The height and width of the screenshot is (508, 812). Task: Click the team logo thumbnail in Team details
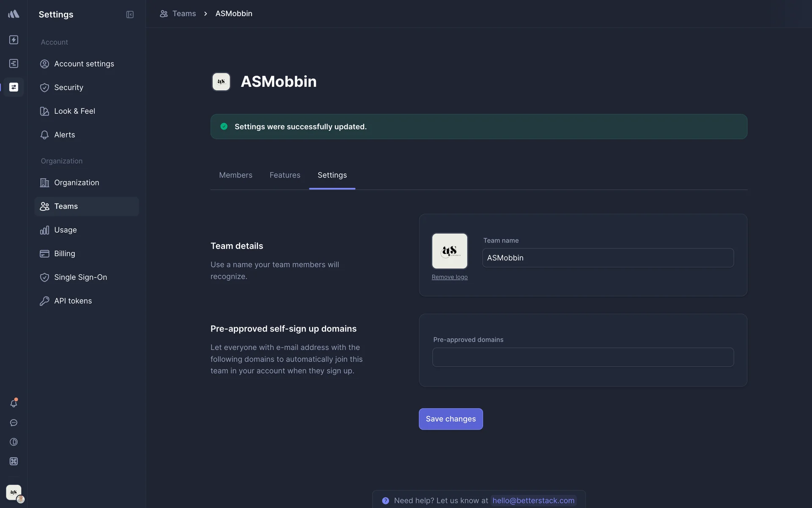click(450, 251)
